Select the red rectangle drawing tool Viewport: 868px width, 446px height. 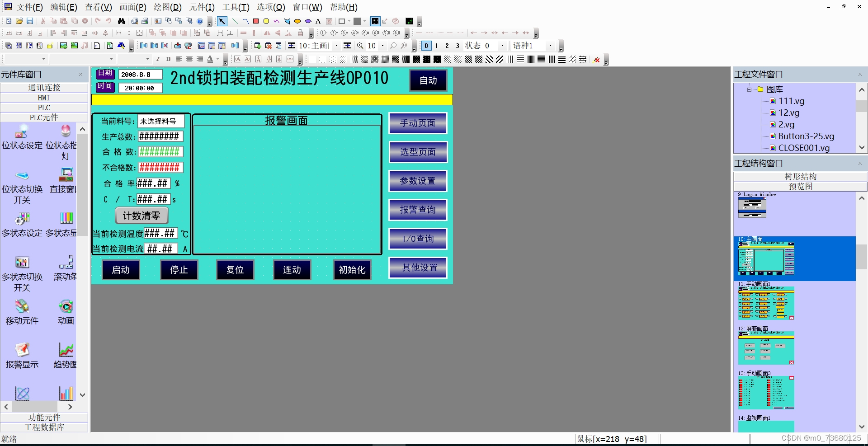256,21
